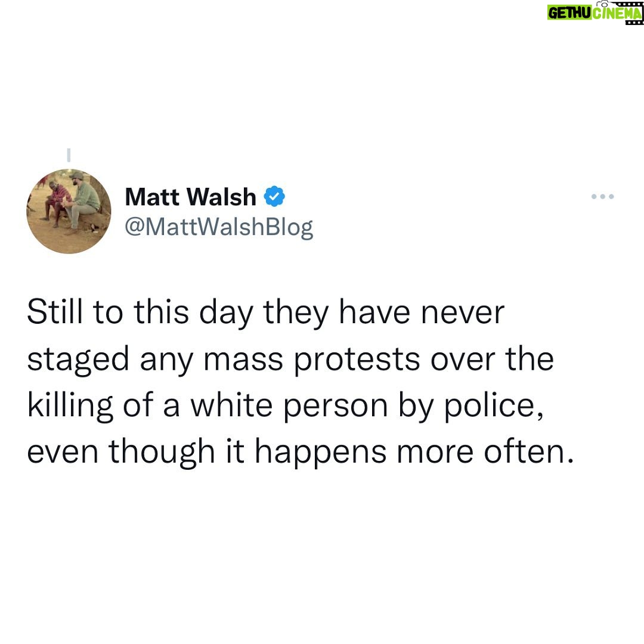Click the tweet line starting 'Still to this day'
644x644 pixels.
(x=265, y=314)
